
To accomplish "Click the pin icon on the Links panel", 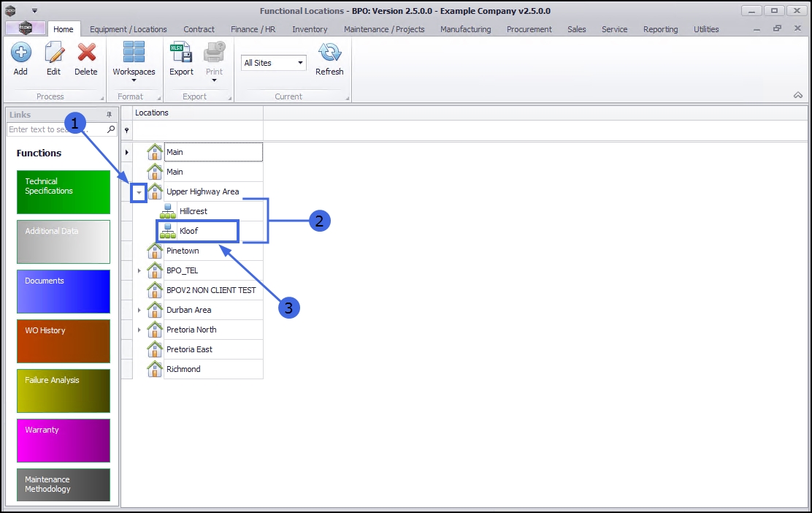I will 110,115.
